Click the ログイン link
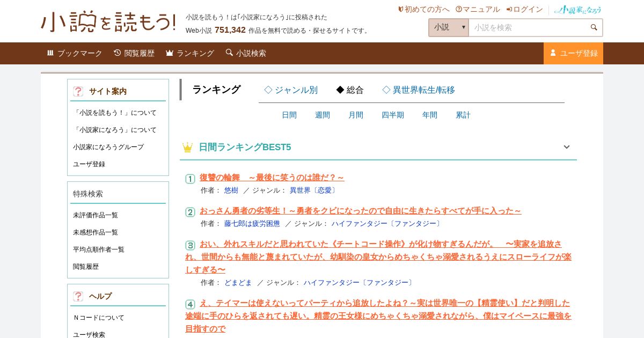 pos(524,9)
